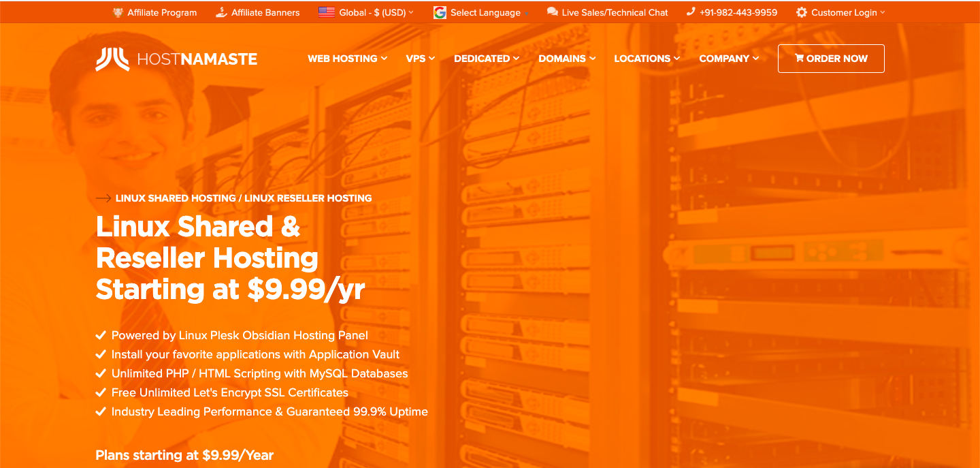Open the Dedicated menu
Screen dimensions: 980x468
[x=487, y=59]
